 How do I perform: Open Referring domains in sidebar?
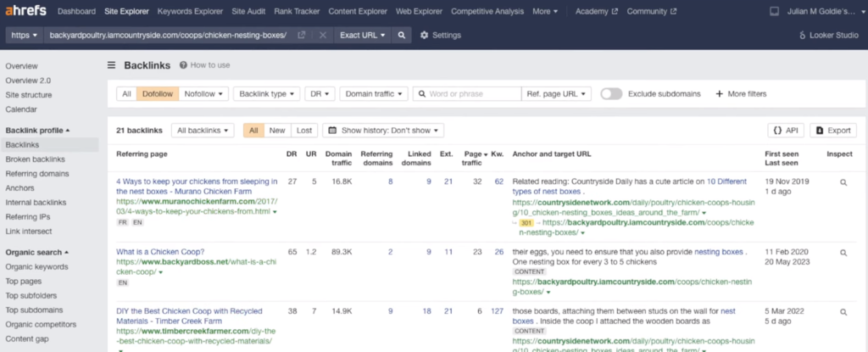(37, 174)
